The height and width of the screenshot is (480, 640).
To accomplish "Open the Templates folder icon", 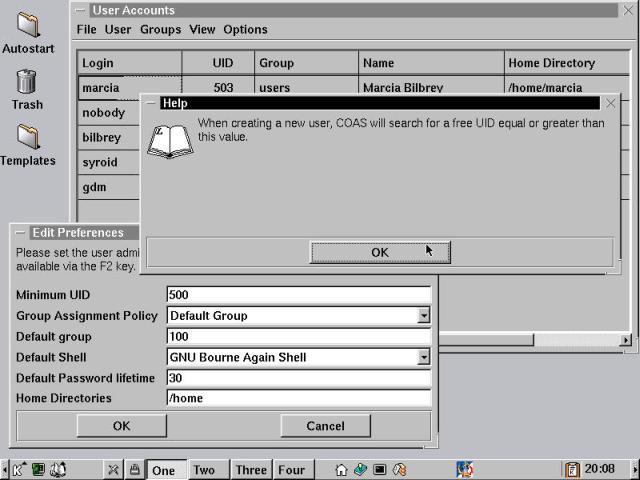I will (x=28, y=138).
